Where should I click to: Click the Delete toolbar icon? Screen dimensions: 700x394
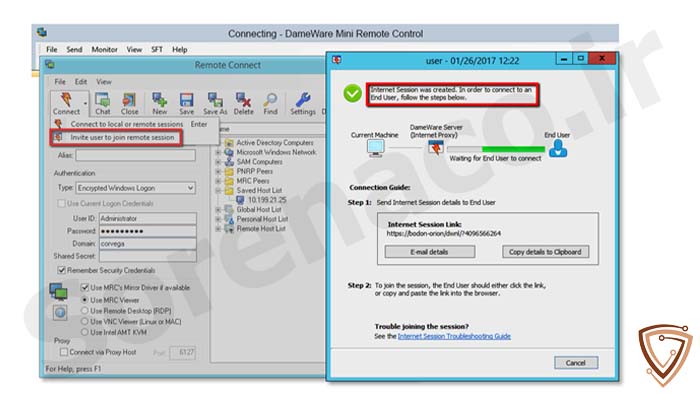tap(243, 99)
